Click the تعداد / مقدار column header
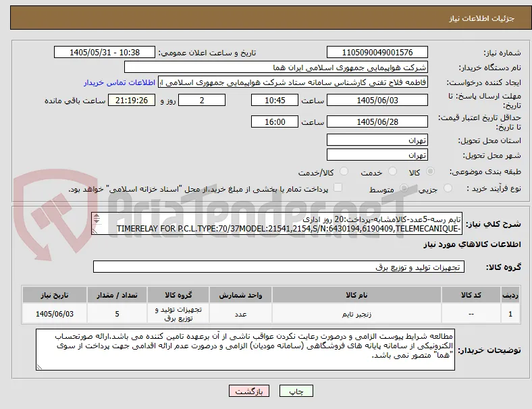 click(x=117, y=295)
